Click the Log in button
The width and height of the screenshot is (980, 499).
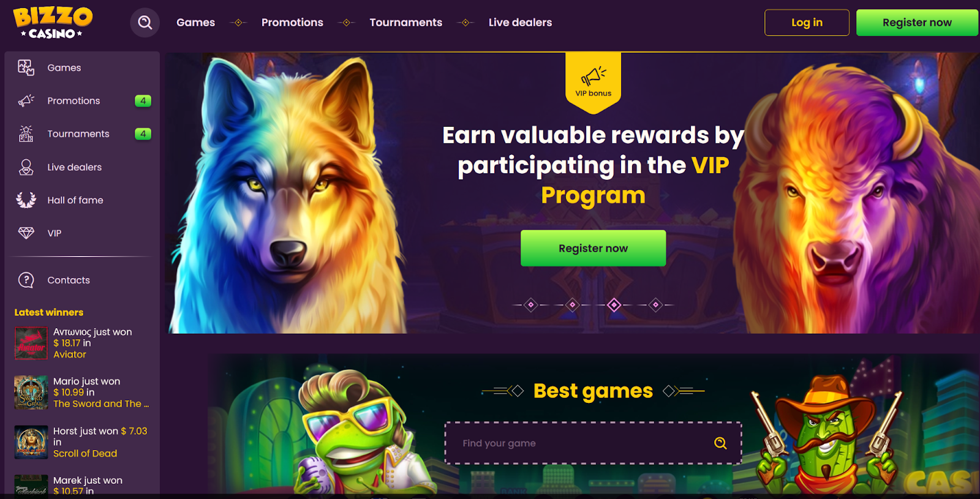point(807,23)
